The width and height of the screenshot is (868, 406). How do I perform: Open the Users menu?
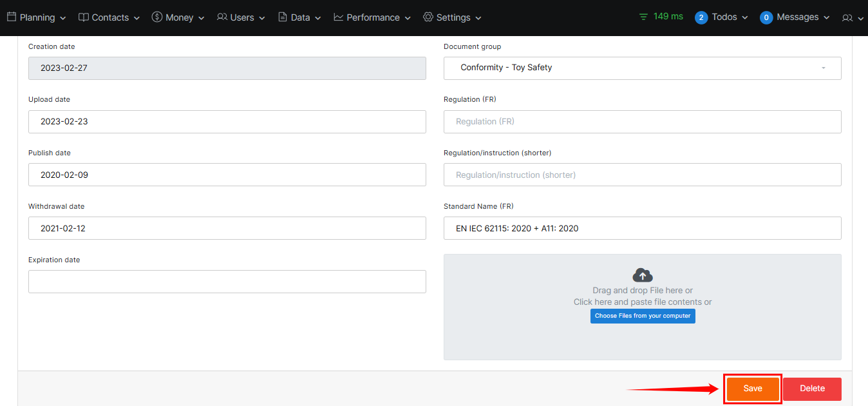[x=241, y=17]
